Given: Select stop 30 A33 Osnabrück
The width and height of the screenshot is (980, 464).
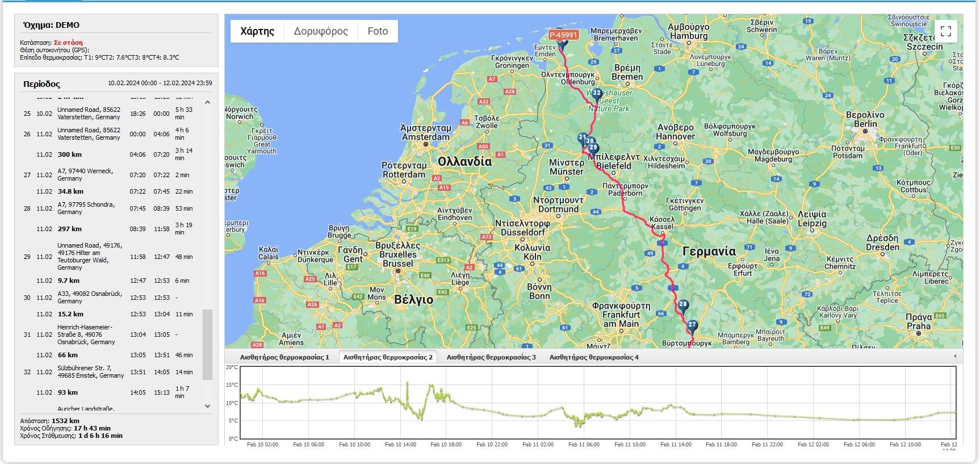Looking at the screenshot, I should point(110,298).
